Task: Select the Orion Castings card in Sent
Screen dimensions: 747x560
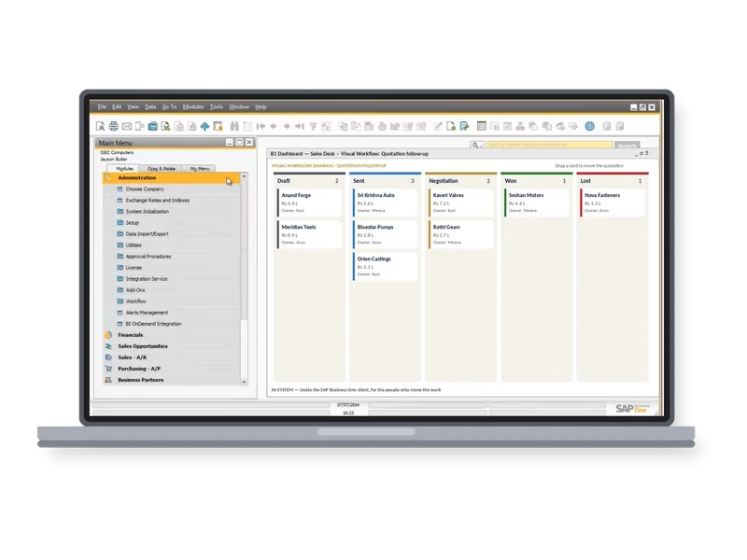Action: click(x=386, y=266)
